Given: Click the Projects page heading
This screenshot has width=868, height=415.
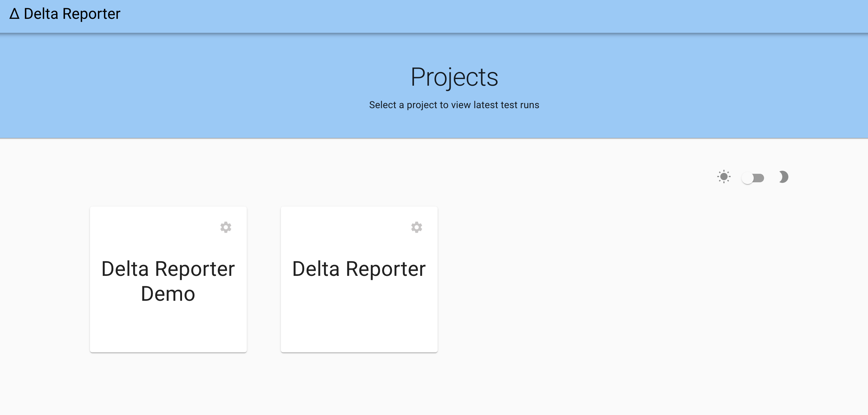Looking at the screenshot, I should tap(454, 77).
